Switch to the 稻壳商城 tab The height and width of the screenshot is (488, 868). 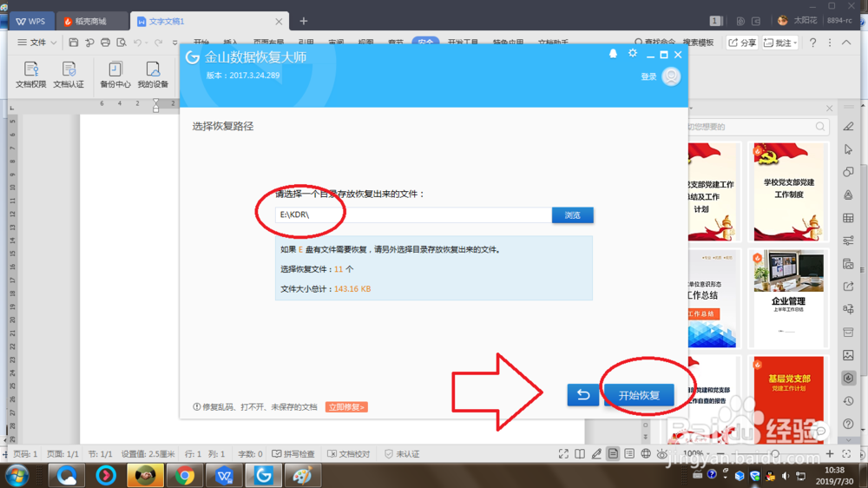(91, 21)
